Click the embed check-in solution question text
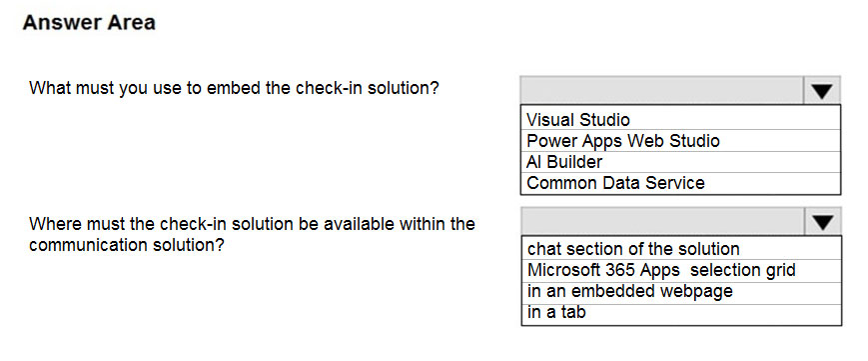868x361 pixels. tap(234, 88)
